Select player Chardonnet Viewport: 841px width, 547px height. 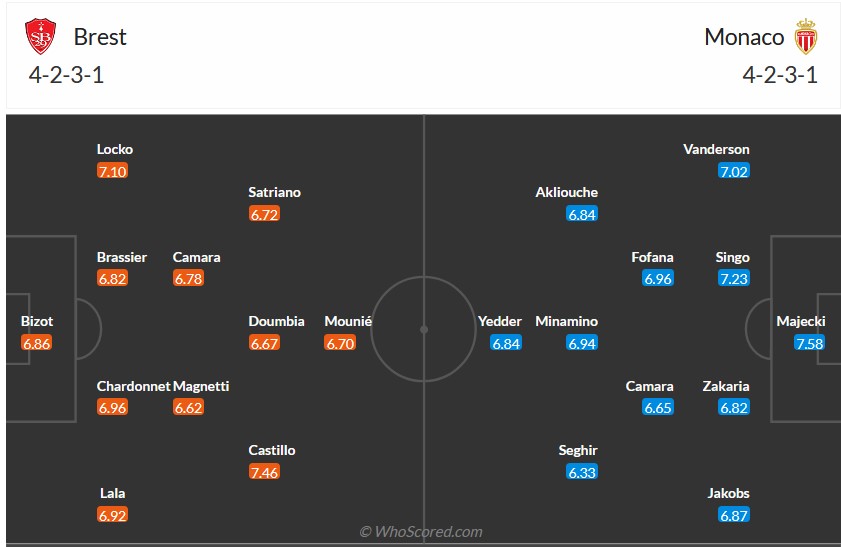point(131,386)
